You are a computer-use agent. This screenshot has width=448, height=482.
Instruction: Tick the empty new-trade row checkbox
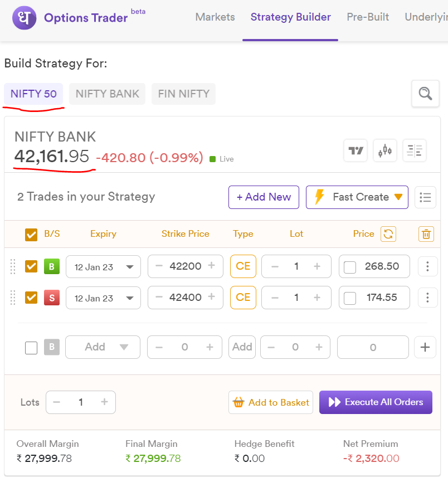31,348
